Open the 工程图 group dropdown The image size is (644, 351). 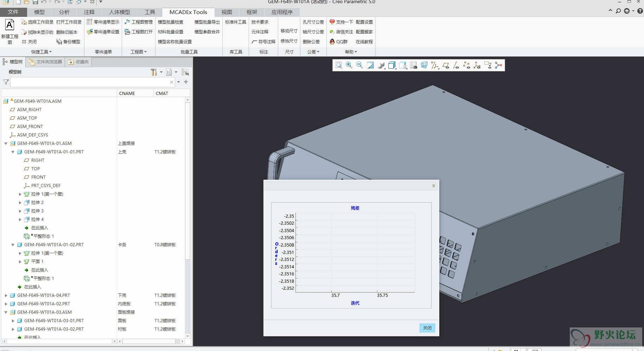pos(139,52)
